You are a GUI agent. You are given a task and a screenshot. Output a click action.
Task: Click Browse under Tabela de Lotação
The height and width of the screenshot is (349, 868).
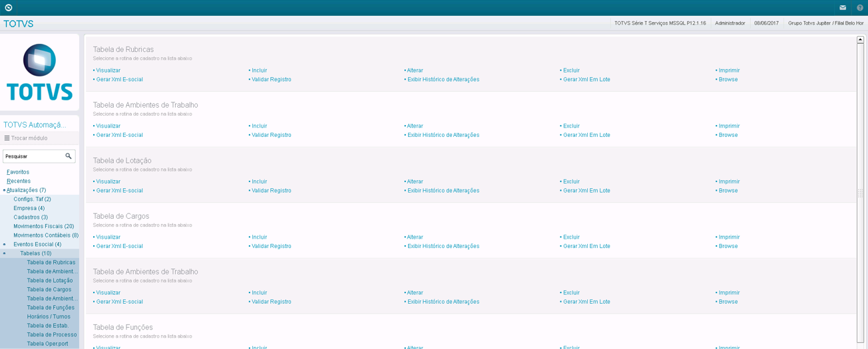(727, 191)
